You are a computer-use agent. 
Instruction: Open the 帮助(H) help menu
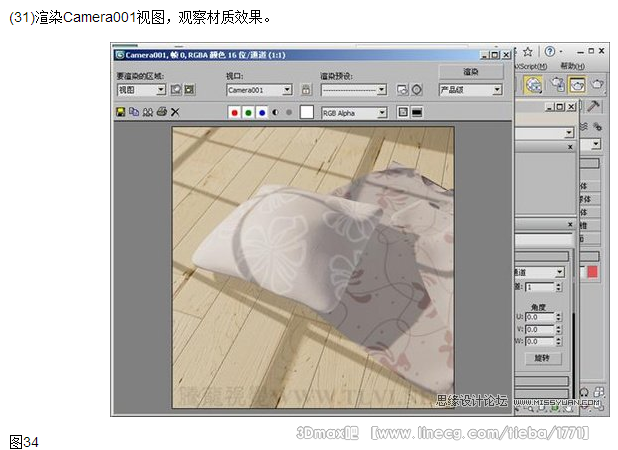point(572,66)
